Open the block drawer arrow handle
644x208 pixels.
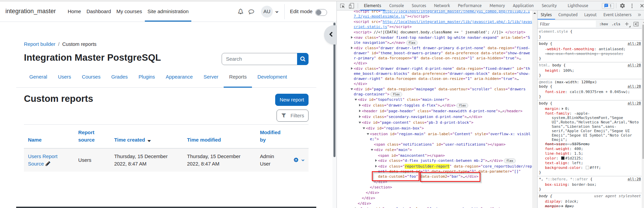click(330, 34)
